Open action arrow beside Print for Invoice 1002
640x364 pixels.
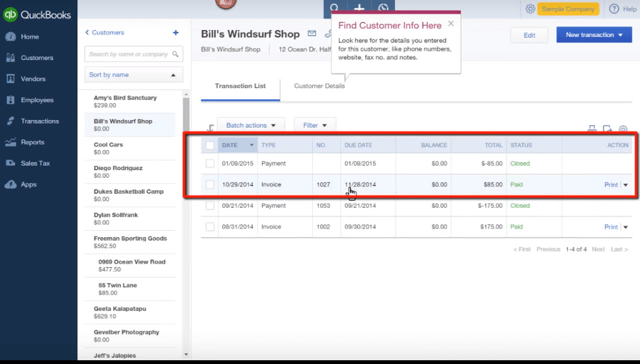coord(626,227)
